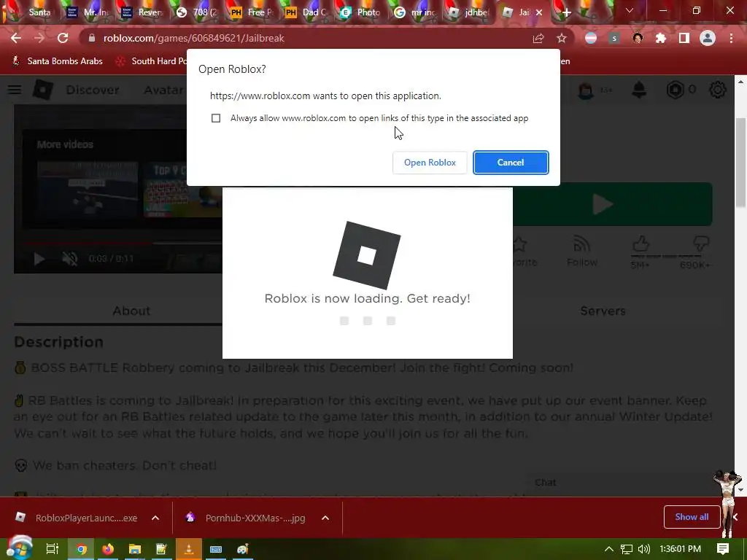Switch to the Servers tab

603,311
